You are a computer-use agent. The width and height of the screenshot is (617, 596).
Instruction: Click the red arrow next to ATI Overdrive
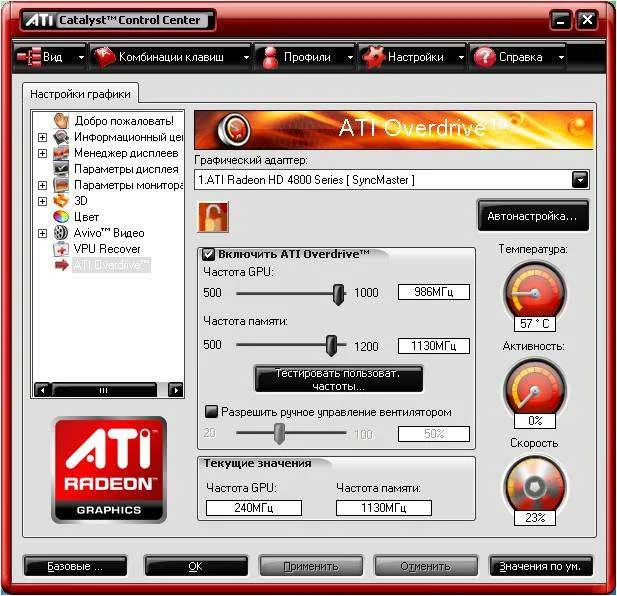(61, 266)
